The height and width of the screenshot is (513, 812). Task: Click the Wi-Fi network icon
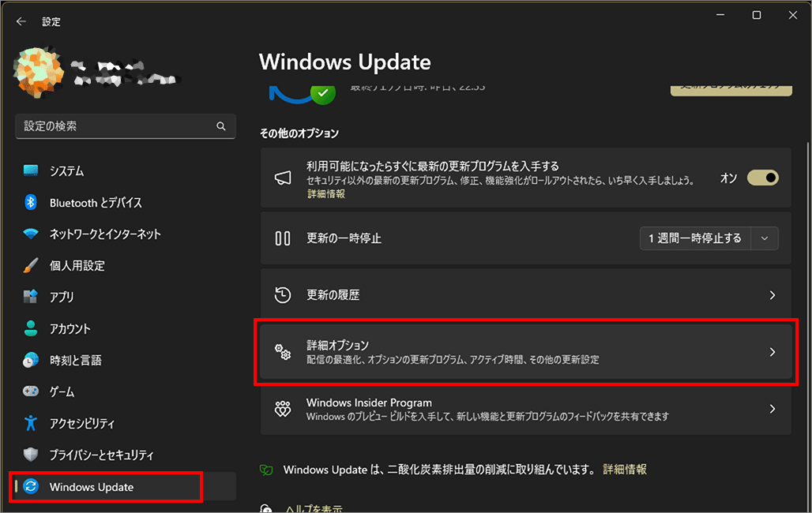tap(31, 234)
